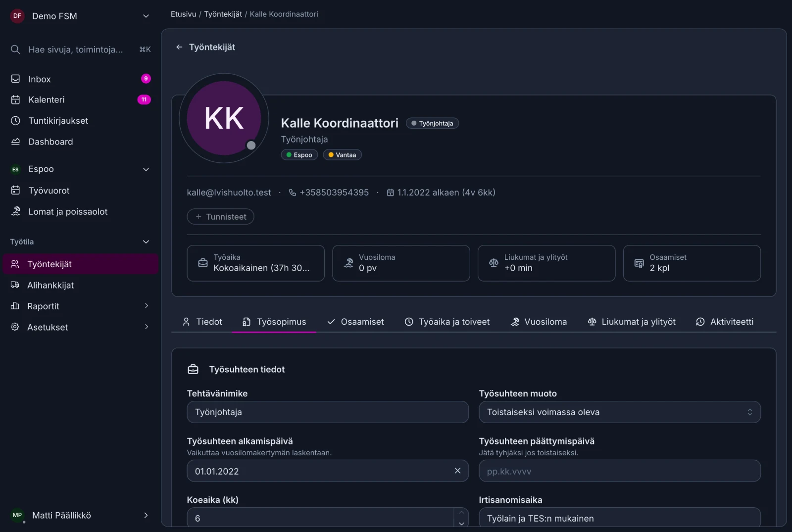Viewport: 792px width, 532px height.
Task: Click the back arrow beside Työntekijät heading
Action: [179, 47]
